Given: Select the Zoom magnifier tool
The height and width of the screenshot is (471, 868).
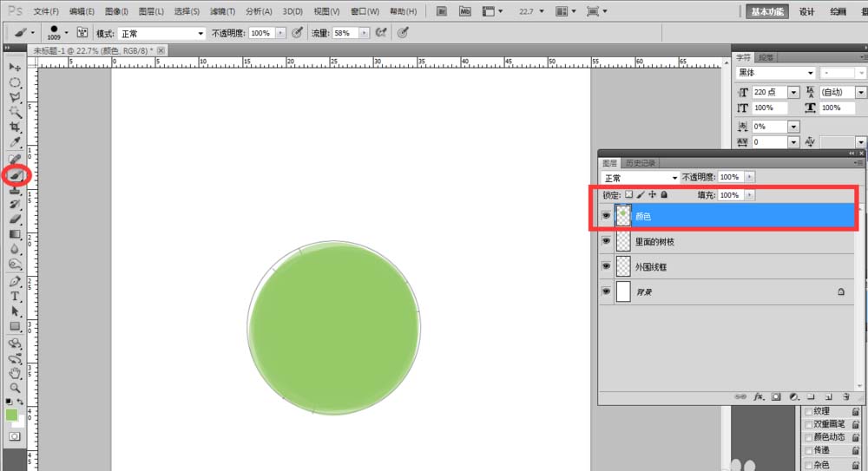Looking at the screenshot, I should tap(15, 388).
